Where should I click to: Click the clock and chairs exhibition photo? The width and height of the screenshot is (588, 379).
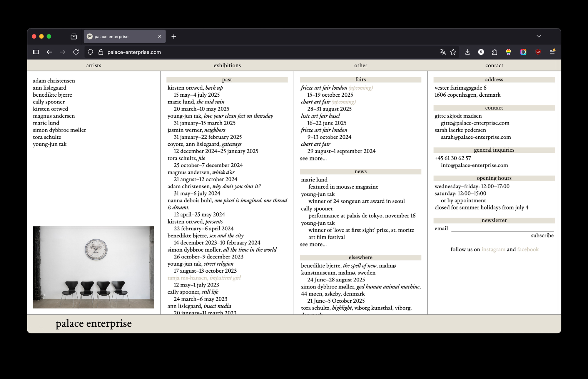click(93, 267)
